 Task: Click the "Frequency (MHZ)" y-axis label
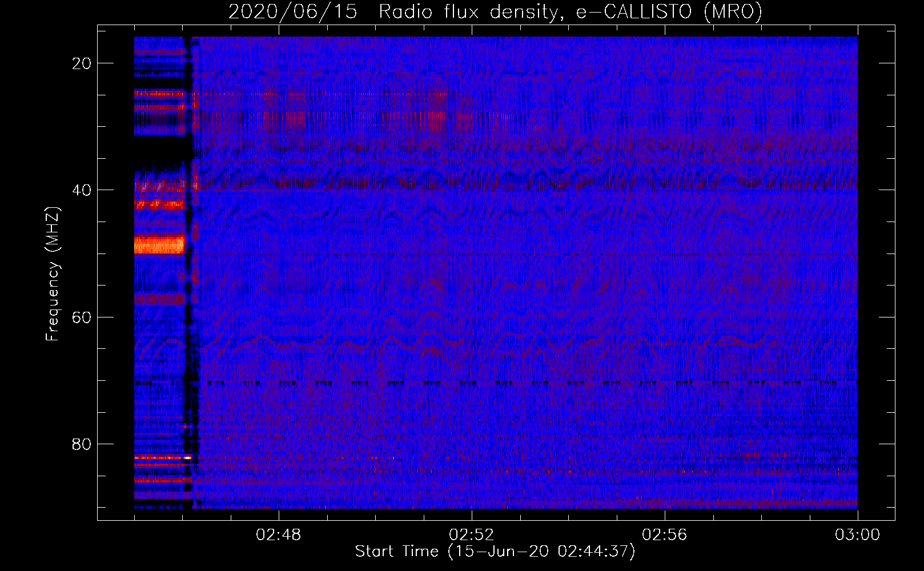tap(53, 274)
